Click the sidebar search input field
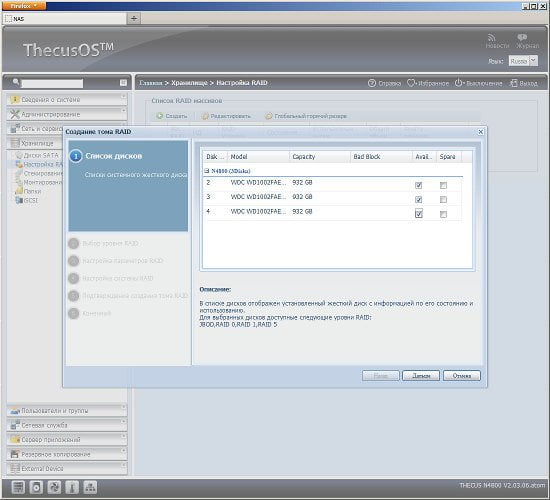550x500 pixels. tap(52, 83)
